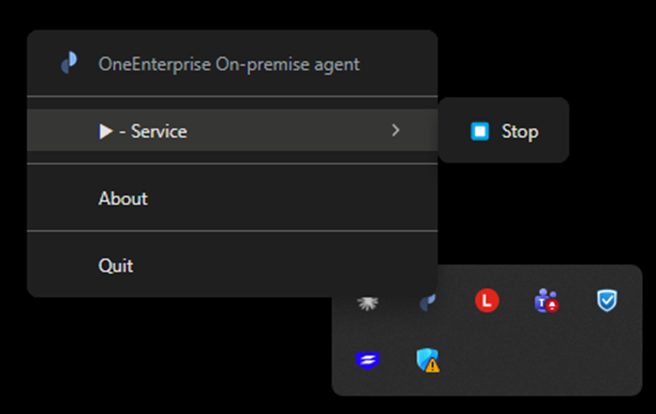Stop the service via Stop option
This screenshot has height=414, width=656.
tap(519, 131)
